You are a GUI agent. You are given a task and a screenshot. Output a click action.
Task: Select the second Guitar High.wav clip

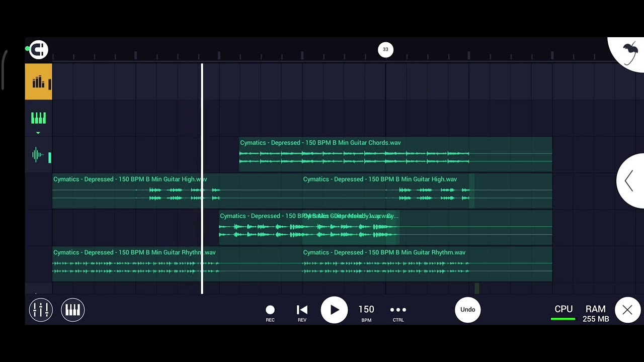(x=427, y=191)
